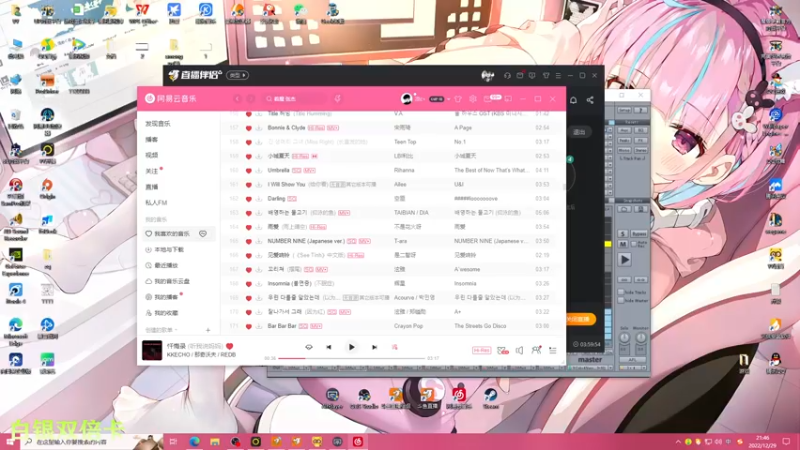
Task: Unlike the song Umbrella via its heart
Action: coord(248,170)
